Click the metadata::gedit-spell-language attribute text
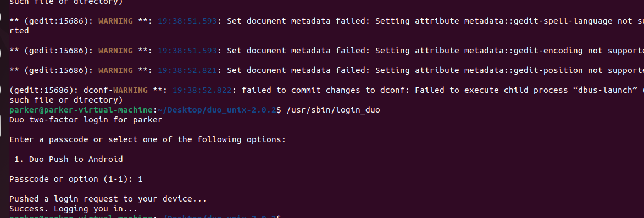The width and height of the screenshot is (644, 218). (538, 21)
